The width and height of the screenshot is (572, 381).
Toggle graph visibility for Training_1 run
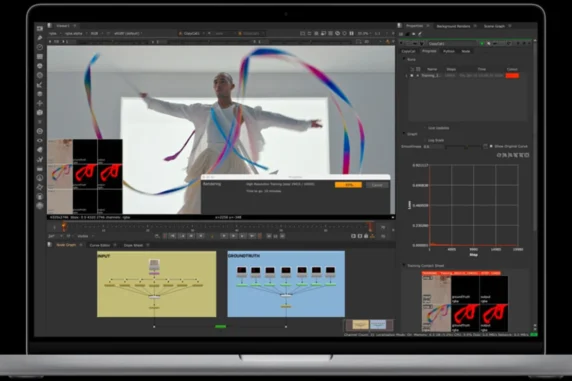click(x=412, y=76)
